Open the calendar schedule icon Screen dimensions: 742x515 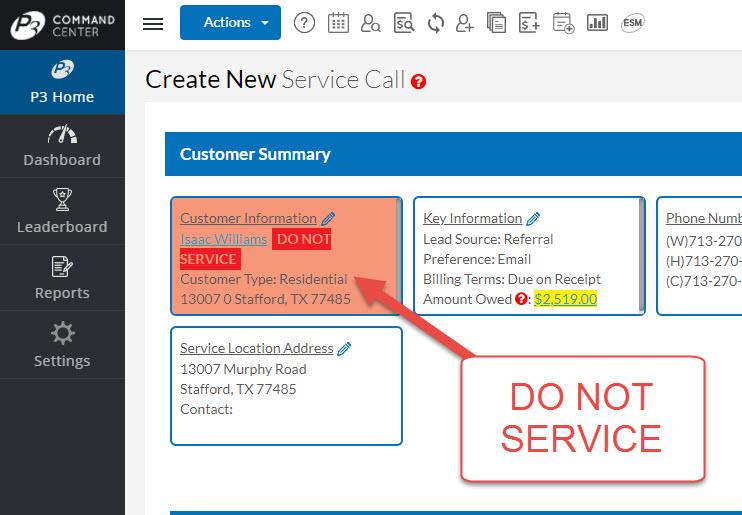(x=338, y=23)
